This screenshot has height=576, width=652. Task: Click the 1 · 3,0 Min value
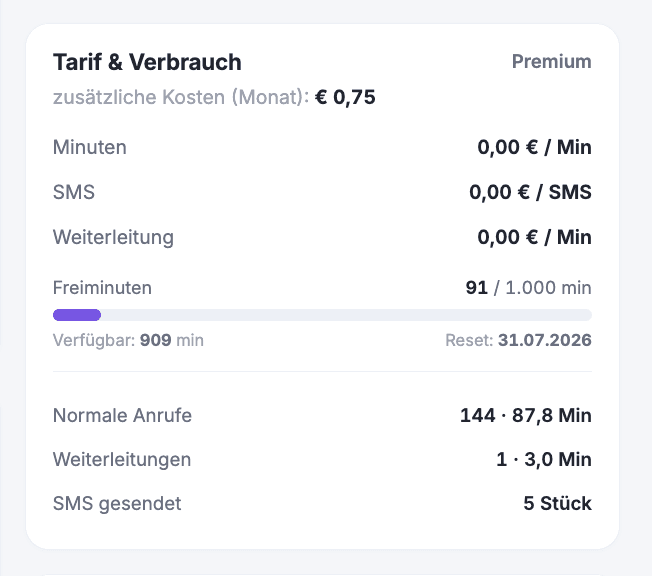544,460
